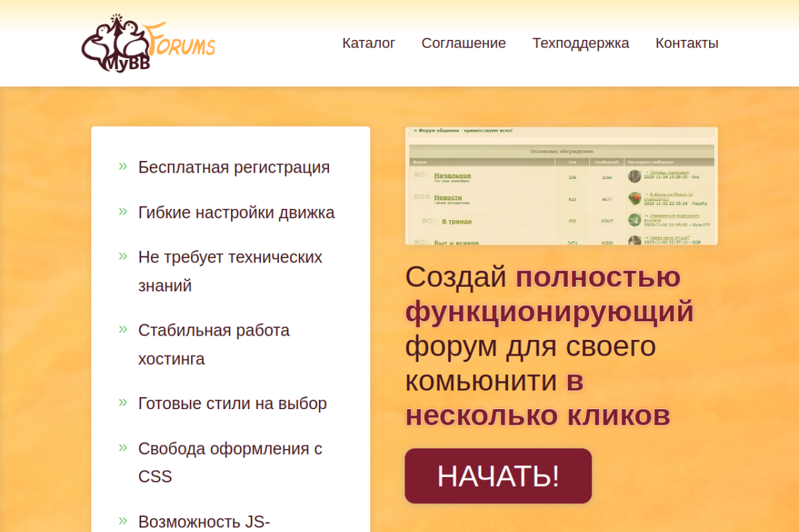Click the chevron bullet beside Готовые стили на выбор
The height and width of the screenshot is (532, 799).
tap(123, 402)
